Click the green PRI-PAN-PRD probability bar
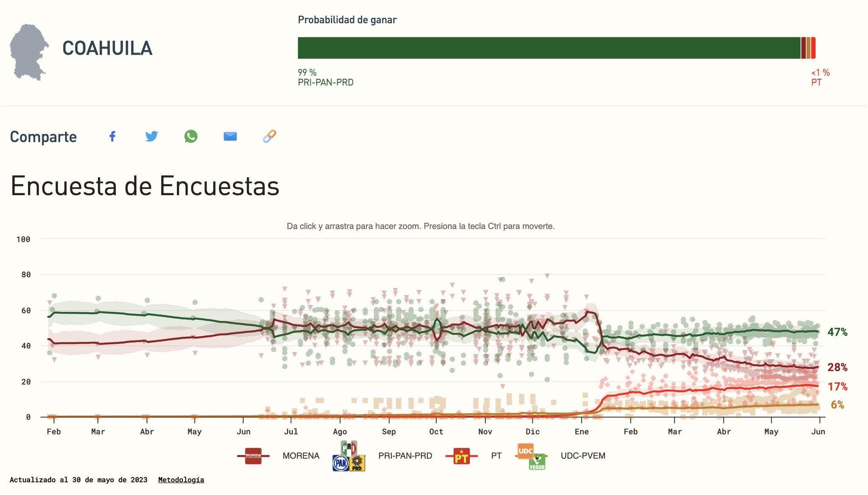868x495 pixels. pos(549,48)
